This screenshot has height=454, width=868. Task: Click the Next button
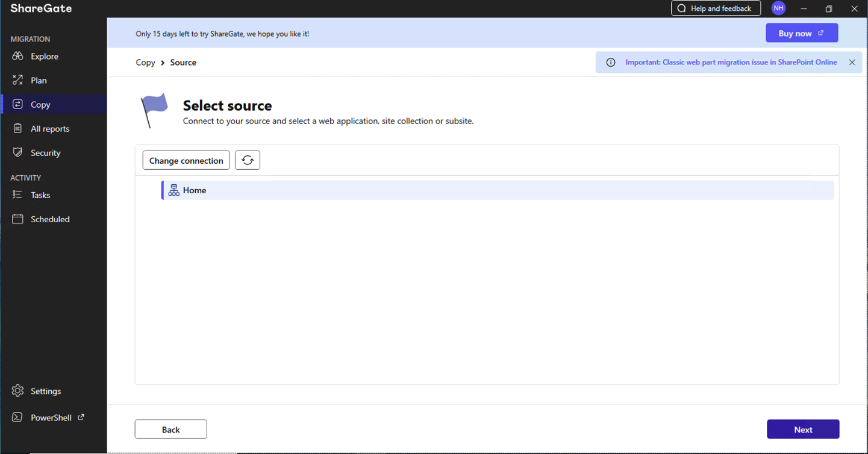tap(803, 429)
